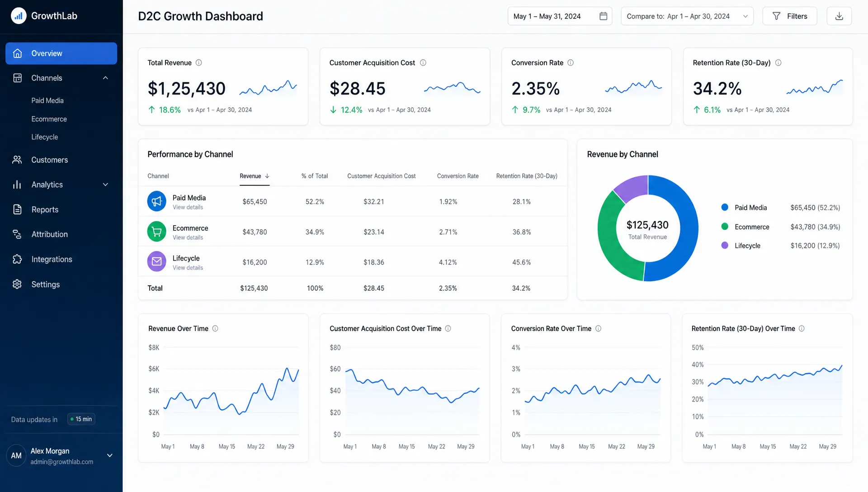Click the Analytics bar chart icon

pos(17,184)
